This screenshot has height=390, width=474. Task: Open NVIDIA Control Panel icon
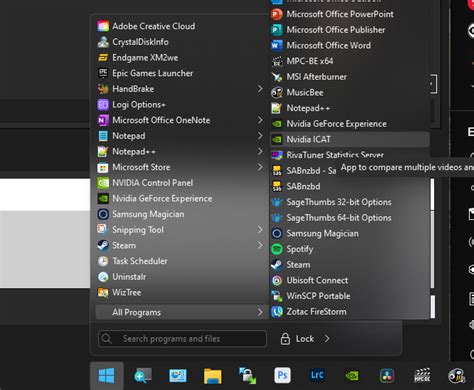(x=103, y=183)
